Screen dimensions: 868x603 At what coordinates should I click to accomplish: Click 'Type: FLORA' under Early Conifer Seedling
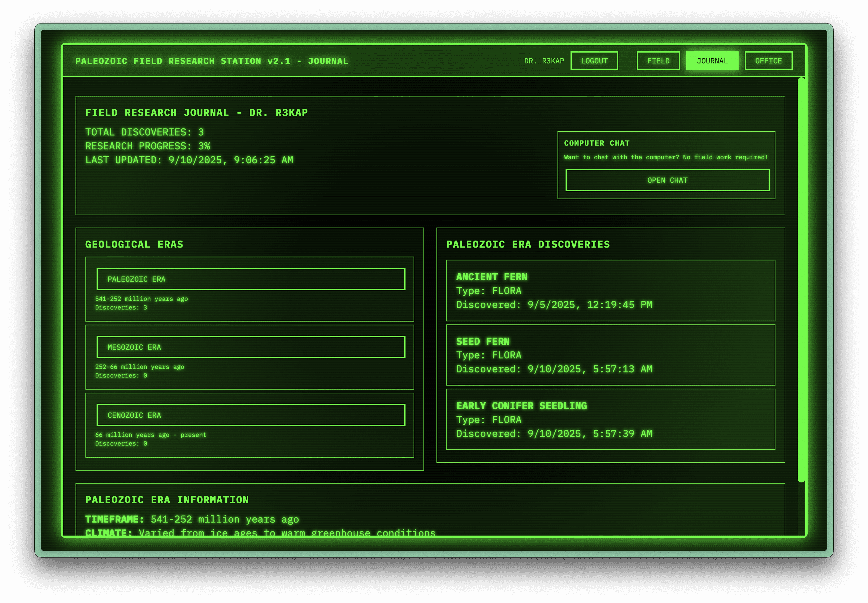pos(489,420)
